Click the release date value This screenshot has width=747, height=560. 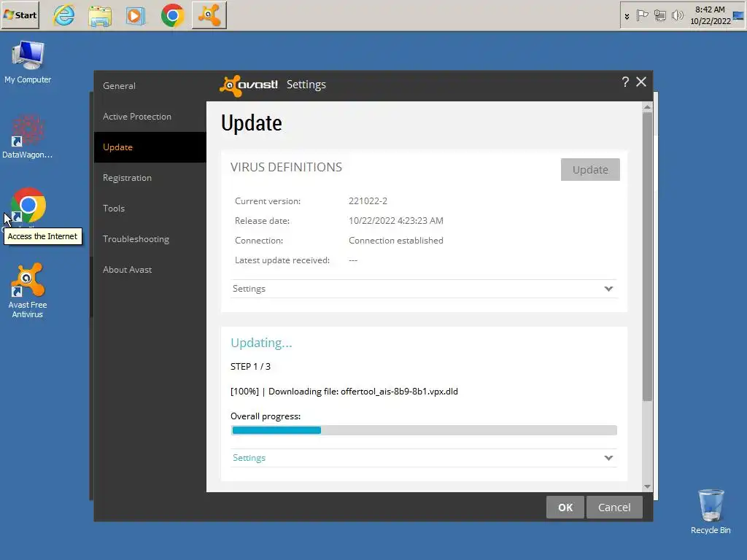coord(396,220)
